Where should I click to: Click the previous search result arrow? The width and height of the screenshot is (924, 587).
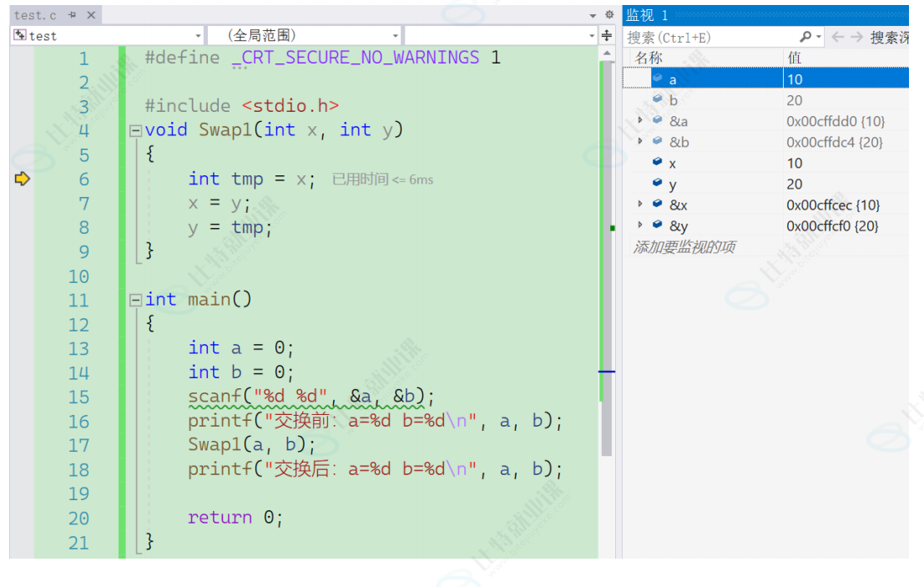(x=837, y=37)
